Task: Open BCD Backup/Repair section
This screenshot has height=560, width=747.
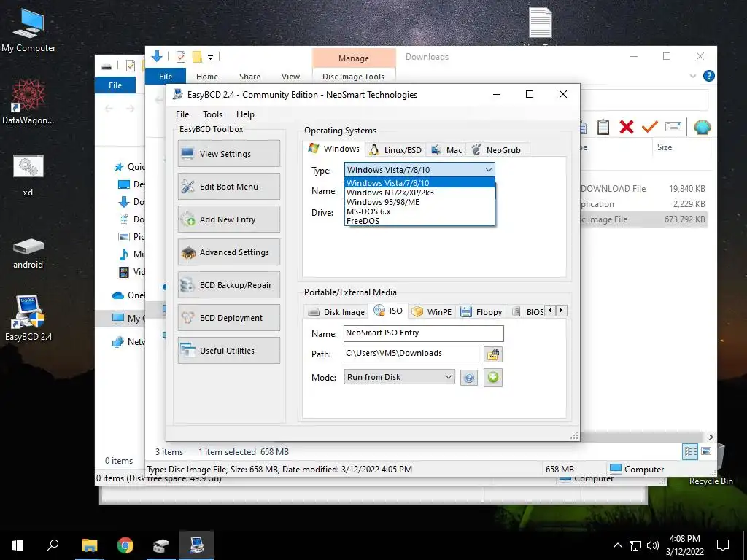Action: [228, 285]
